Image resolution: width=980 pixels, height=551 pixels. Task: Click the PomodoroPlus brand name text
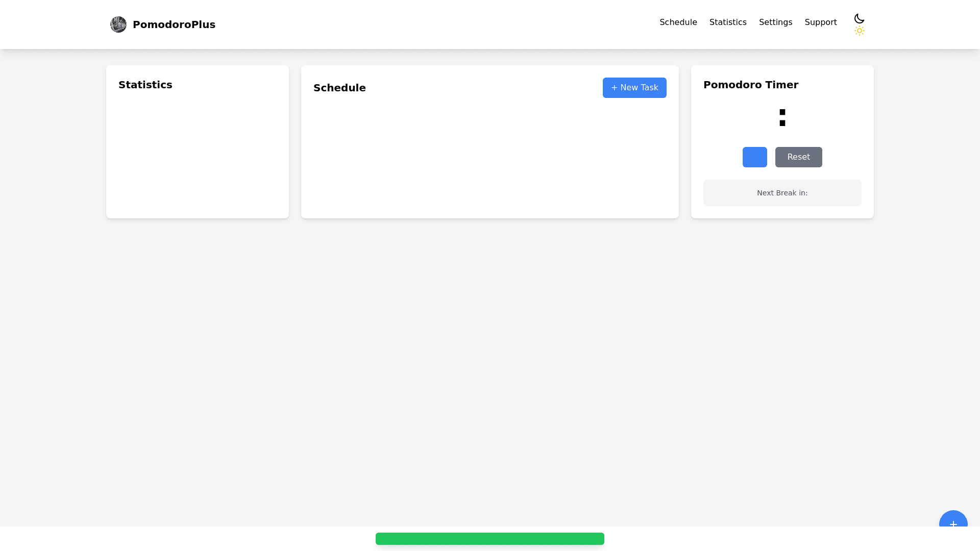coord(174,24)
